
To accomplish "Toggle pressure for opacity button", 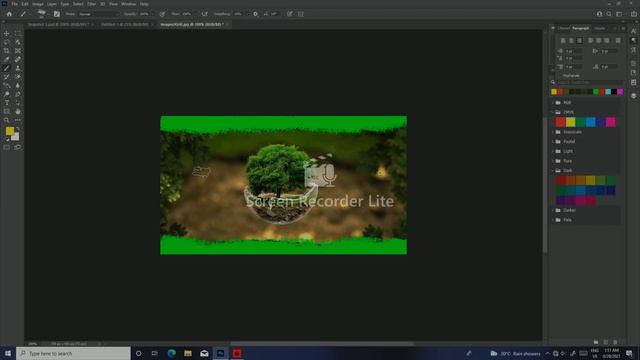I will click(x=162, y=14).
